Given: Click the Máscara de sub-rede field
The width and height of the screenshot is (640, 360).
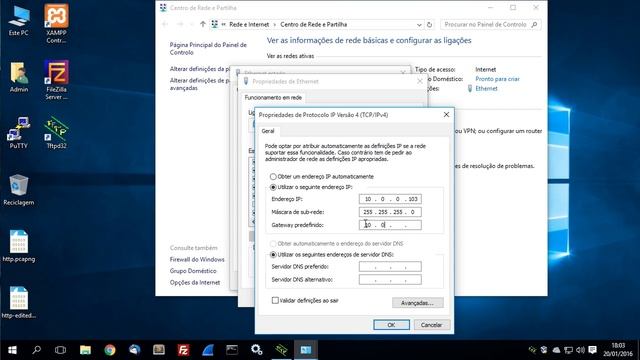Looking at the screenshot, I should click(x=390, y=212).
